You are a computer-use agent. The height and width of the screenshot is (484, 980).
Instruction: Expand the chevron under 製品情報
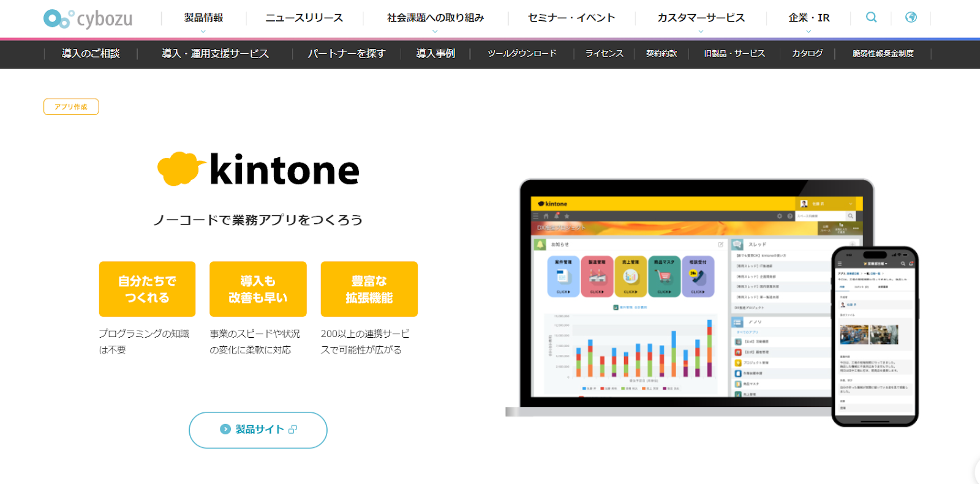(203, 31)
